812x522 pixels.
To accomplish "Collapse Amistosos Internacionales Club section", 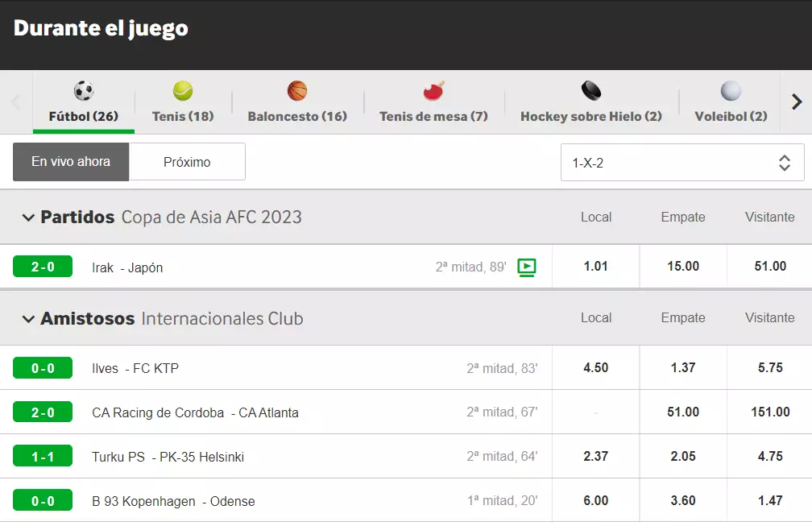I will click(x=28, y=319).
